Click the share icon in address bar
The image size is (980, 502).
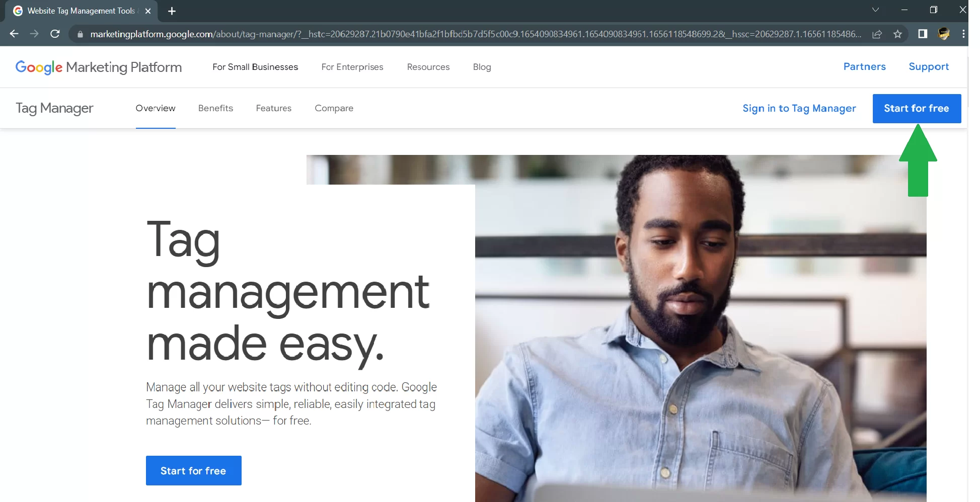point(877,34)
